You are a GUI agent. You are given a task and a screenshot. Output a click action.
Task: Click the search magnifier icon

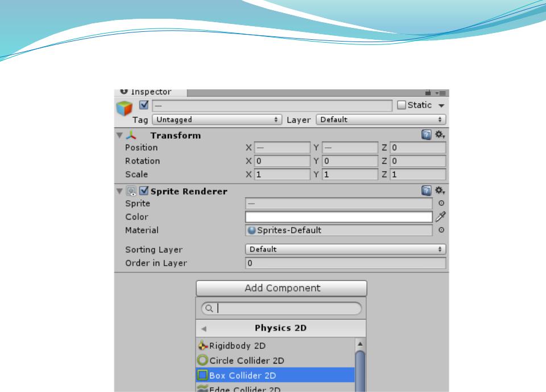[209, 308]
